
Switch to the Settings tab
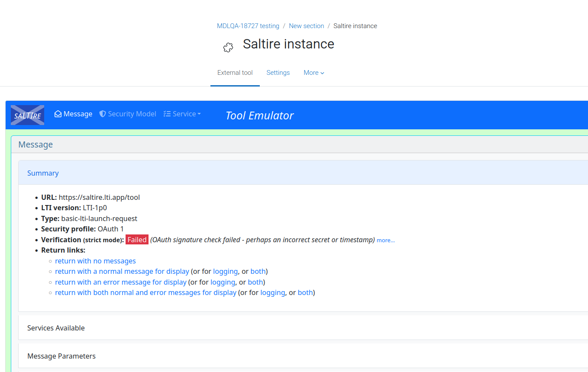278,73
